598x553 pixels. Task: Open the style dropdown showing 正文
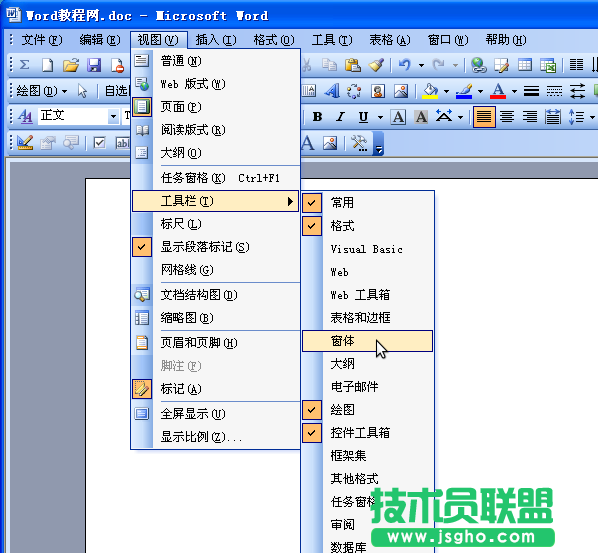113,116
